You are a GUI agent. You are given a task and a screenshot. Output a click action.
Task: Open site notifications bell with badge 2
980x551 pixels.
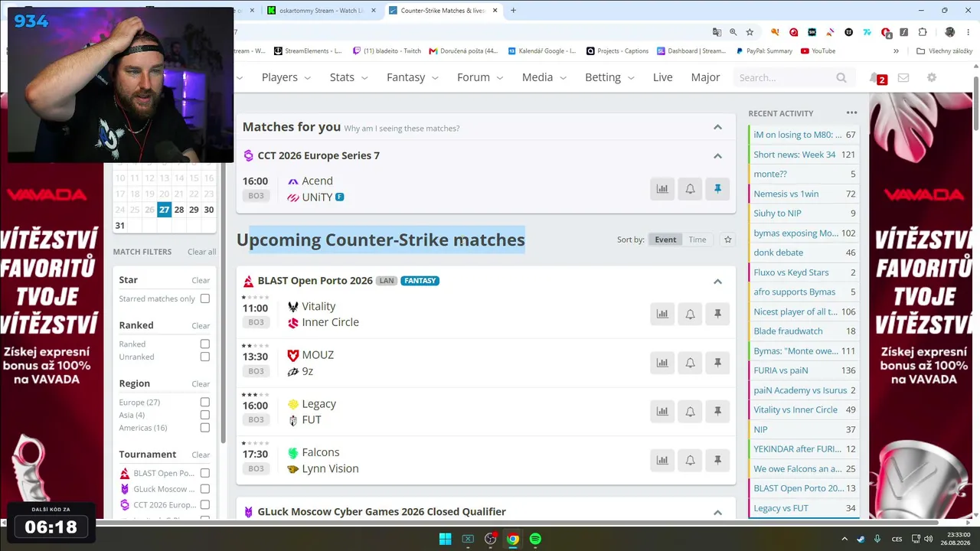click(877, 78)
